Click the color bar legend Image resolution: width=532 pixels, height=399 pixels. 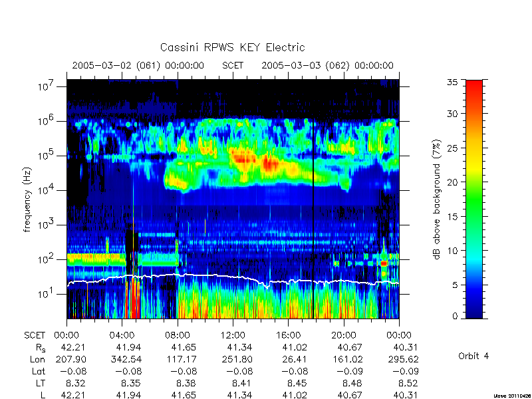pyautogui.click(x=474, y=199)
